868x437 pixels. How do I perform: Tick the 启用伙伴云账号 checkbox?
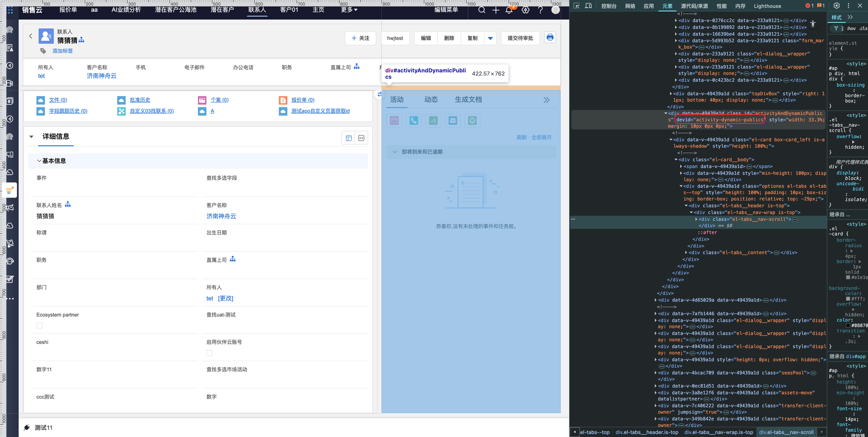pos(210,353)
